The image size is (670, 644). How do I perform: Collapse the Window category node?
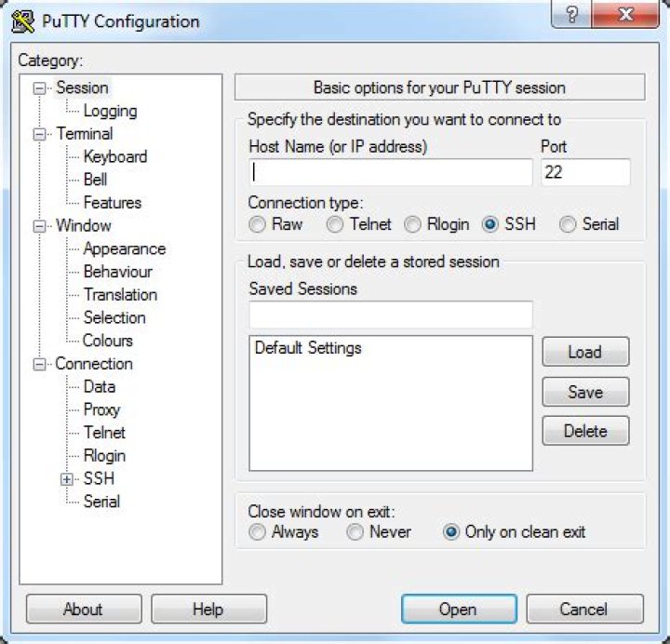(39, 226)
